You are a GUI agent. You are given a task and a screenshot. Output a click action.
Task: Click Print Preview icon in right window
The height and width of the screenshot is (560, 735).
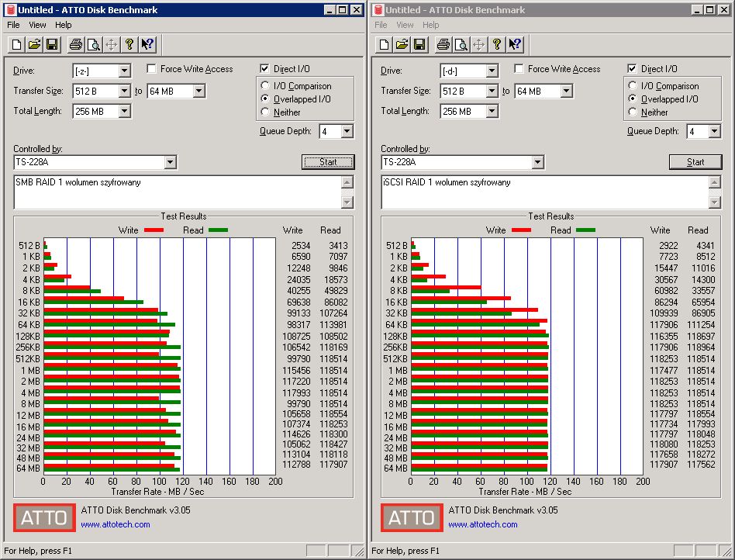pos(461,44)
